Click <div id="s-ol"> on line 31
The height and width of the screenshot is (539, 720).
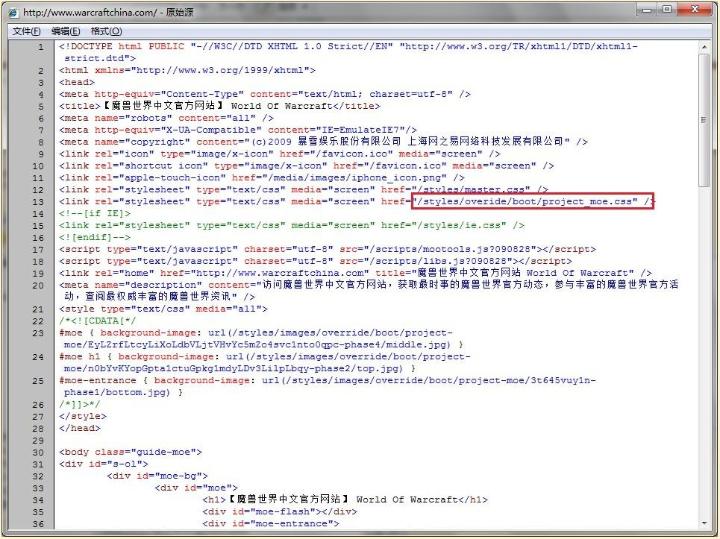[x=103, y=464]
